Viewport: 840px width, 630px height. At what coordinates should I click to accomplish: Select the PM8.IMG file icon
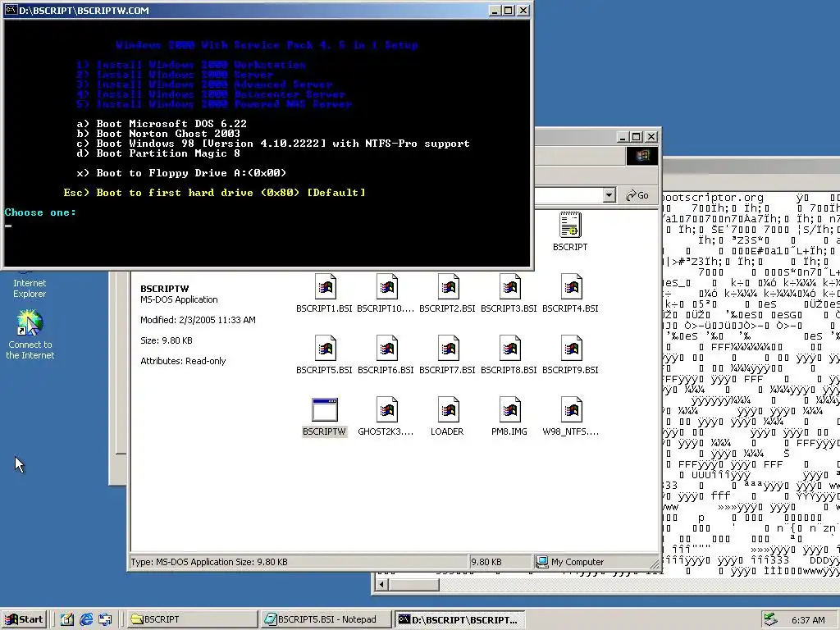(509, 410)
